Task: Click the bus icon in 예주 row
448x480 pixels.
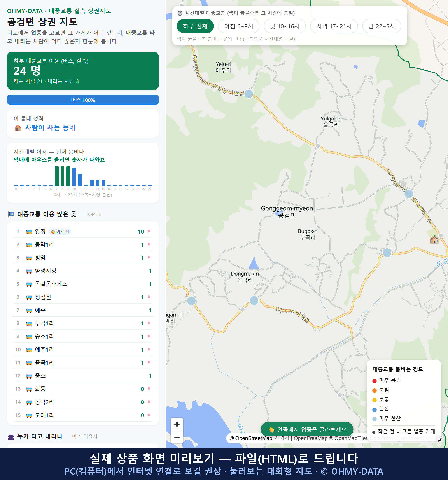Action: (x=29, y=311)
